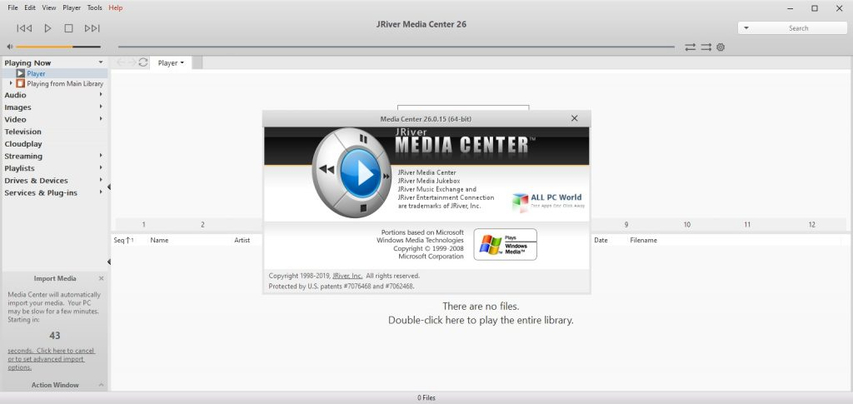Click the Search input field

[x=799, y=28]
